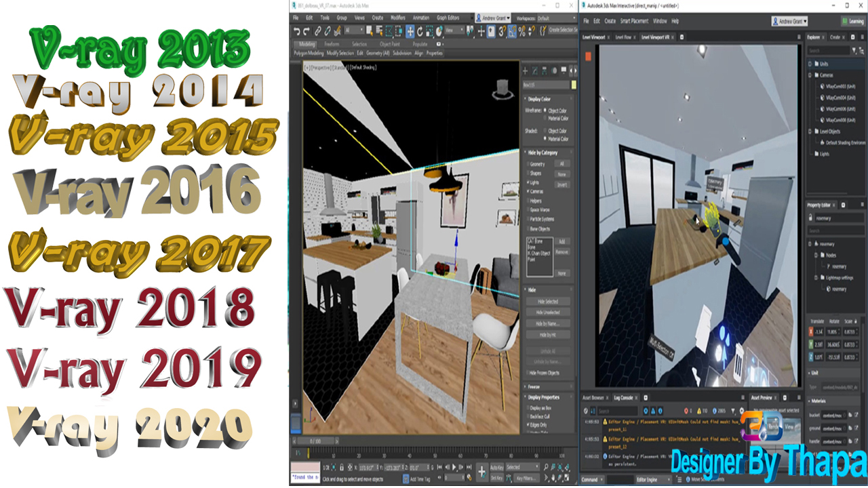Expand the Units node in Explorer tree

810,64
